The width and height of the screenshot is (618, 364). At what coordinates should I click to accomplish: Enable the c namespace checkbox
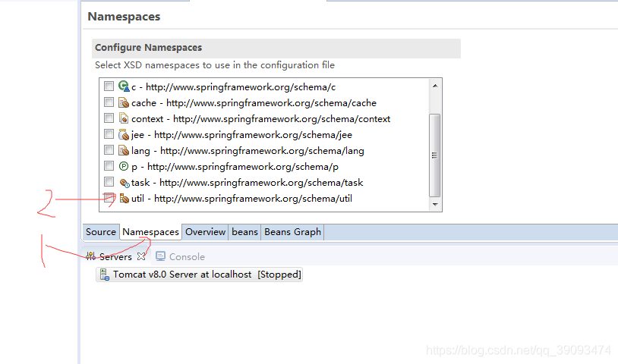(x=109, y=86)
